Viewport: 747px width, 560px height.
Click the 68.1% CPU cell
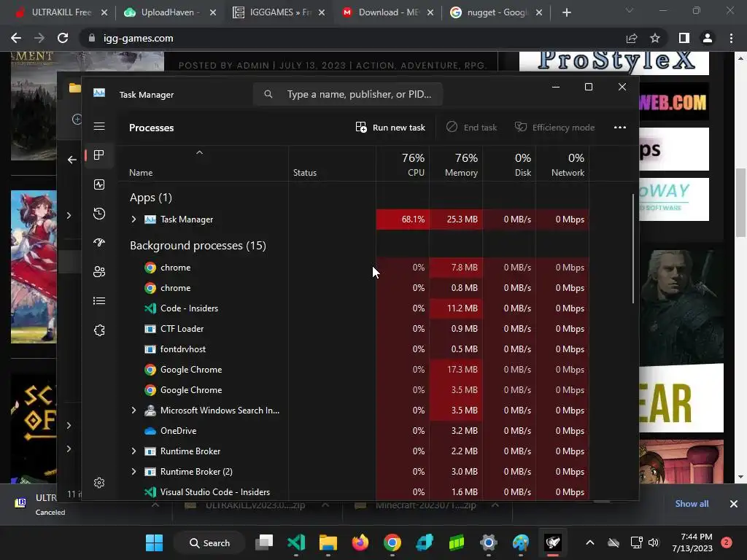click(x=403, y=219)
